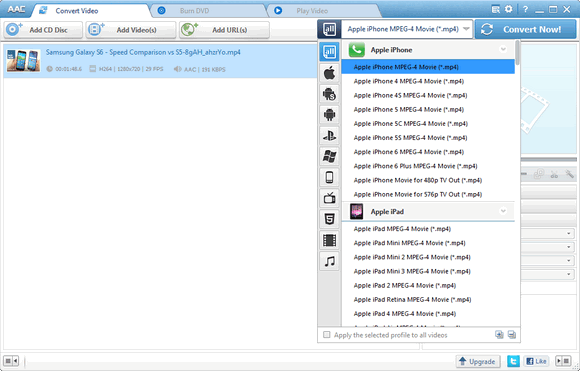Viewport: 580px width, 371px height.
Task: Choose Apple iPhone 4 MPEG-4 Movie
Action: 428,81
